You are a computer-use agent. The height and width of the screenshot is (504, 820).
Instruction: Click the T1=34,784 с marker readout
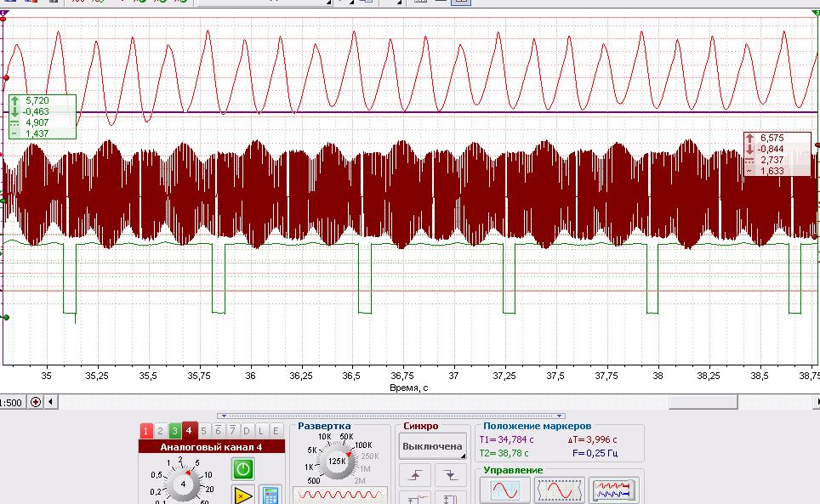(x=506, y=439)
